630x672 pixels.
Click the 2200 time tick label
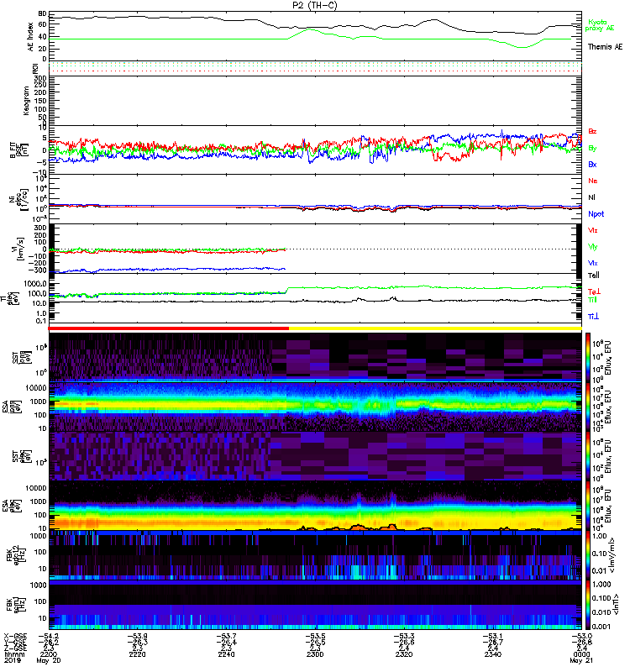tap(49, 654)
